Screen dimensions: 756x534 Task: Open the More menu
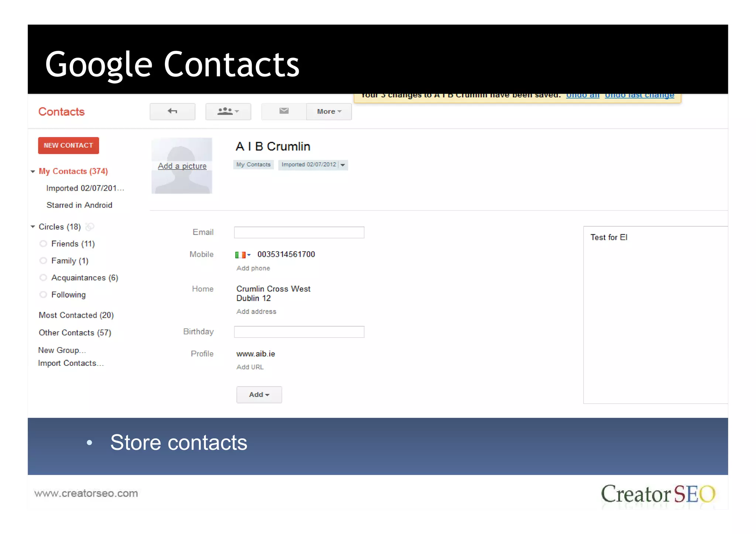(x=329, y=111)
